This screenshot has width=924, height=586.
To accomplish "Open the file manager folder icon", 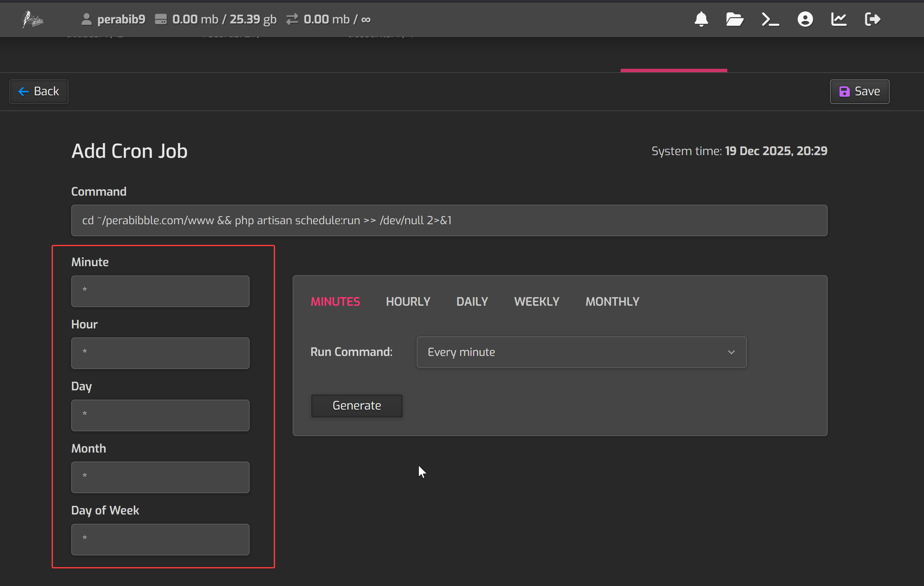I will click(x=735, y=19).
